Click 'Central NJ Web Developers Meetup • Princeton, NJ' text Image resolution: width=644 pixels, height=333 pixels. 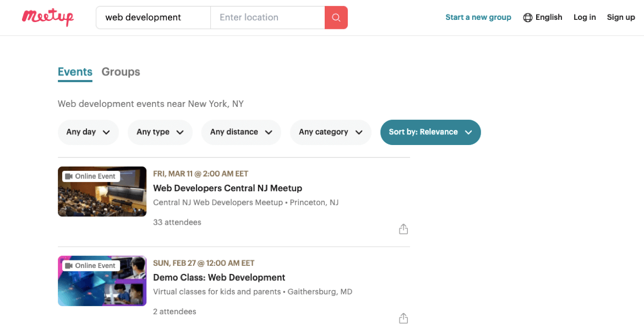coord(246,202)
